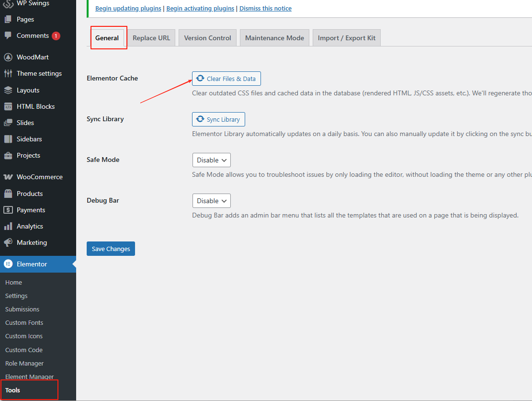Follow the Begin updating plugins link
Viewport: 532px width, 401px height.
coord(128,9)
